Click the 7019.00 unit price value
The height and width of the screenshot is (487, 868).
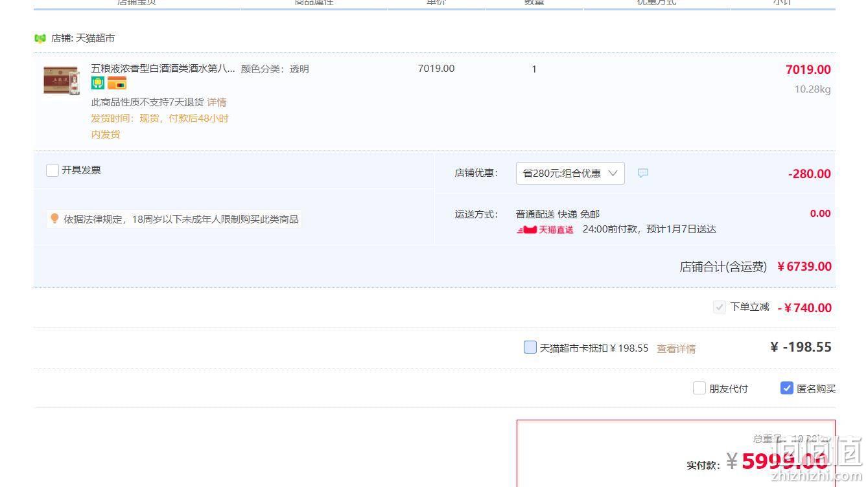pyautogui.click(x=436, y=69)
